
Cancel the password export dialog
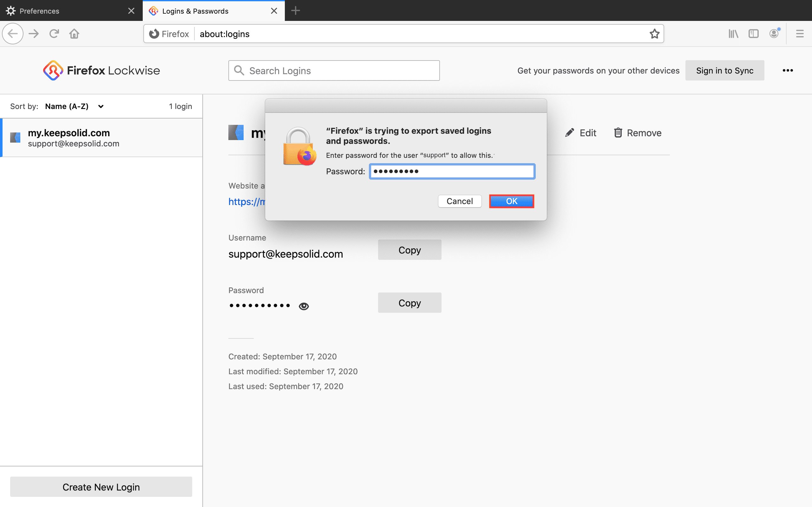[x=459, y=201]
